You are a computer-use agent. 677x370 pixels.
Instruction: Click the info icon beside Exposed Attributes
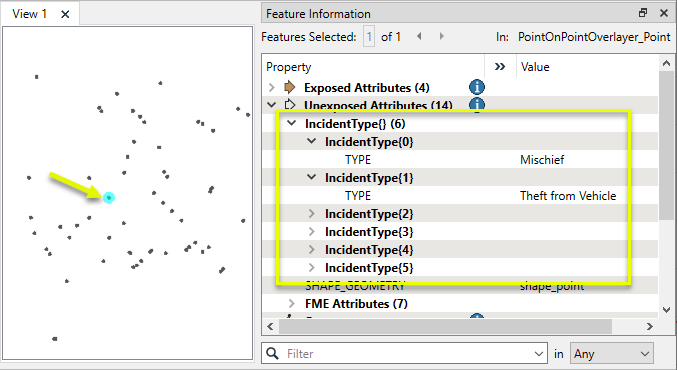[477, 87]
